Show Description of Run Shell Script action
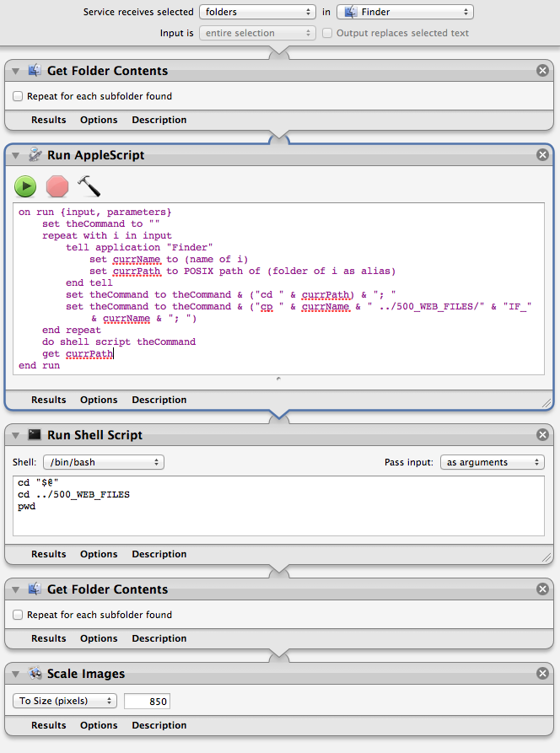Viewport: 560px width, 753px height. (x=159, y=554)
